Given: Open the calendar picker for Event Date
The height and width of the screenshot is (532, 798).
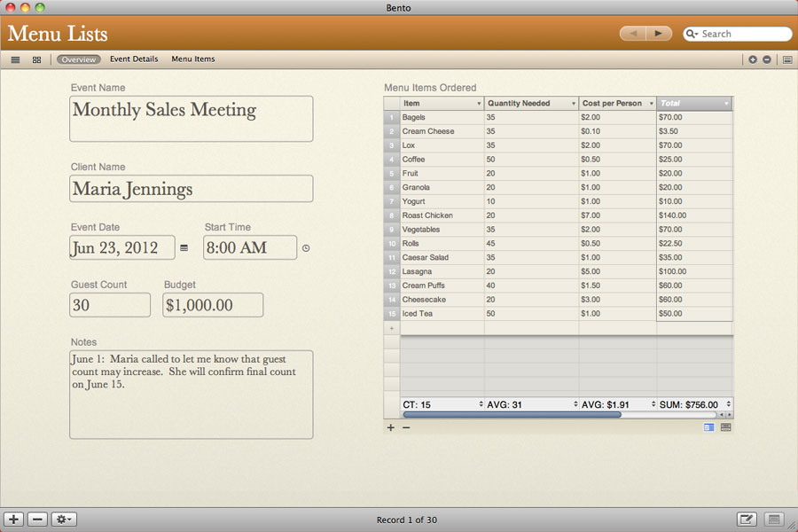Looking at the screenshot, I should coord(184,248).
